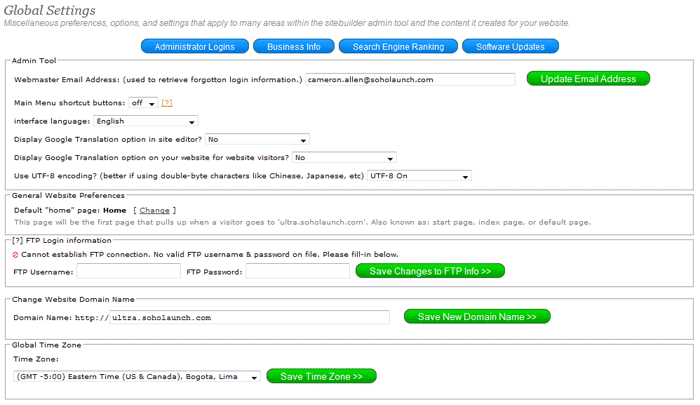Screen dimensions: 700x405
Task: Click the 'General Website Preferences' section label
Action: pyautogui.click(x=68, y=196)
